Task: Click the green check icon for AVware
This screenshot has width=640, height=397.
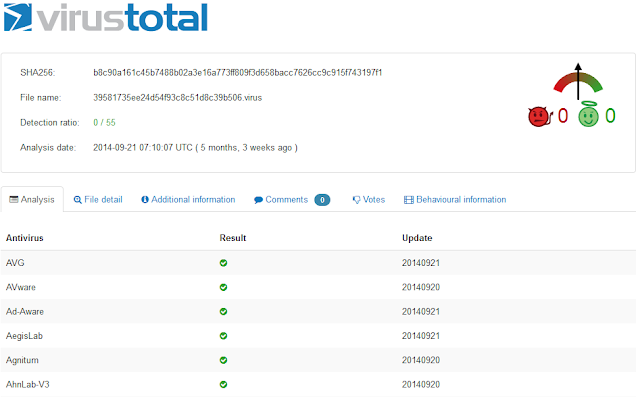Action: point(223,287)
